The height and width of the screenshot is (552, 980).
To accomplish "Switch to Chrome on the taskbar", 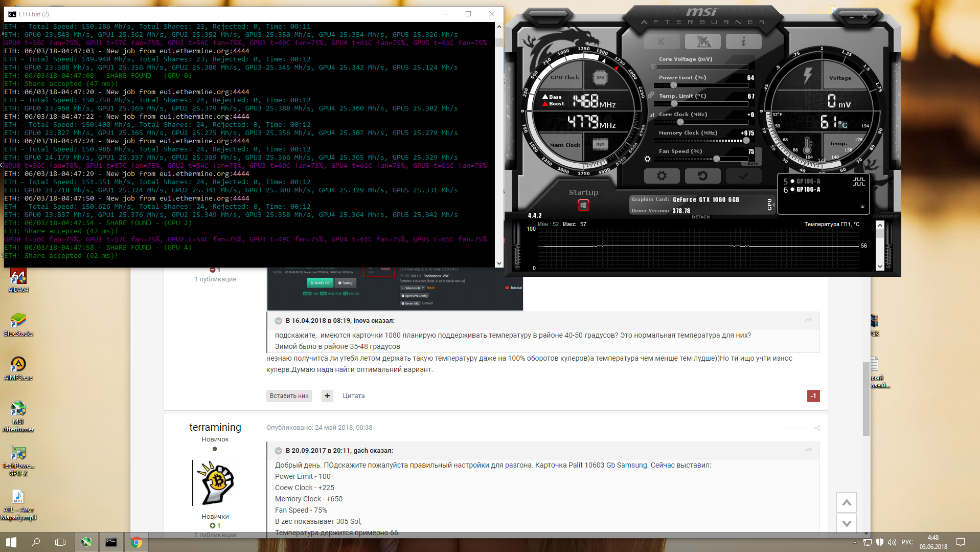I will (136, 542).
